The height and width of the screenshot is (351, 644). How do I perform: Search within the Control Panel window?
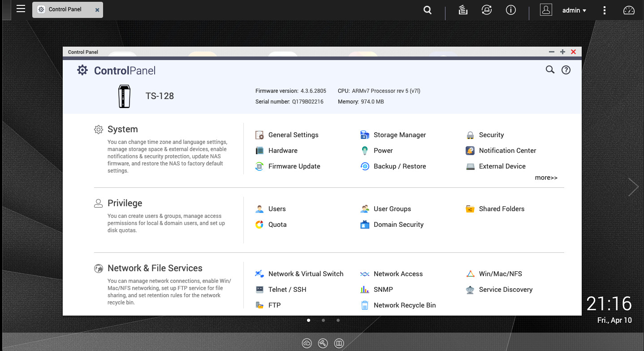tap(550, 69)
